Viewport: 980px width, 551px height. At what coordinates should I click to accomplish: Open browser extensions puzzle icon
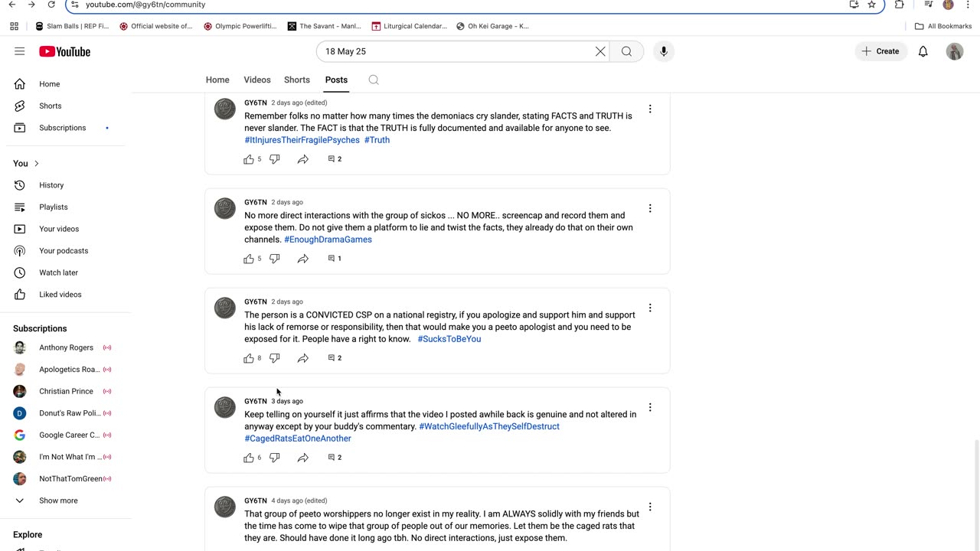[900, 5]
